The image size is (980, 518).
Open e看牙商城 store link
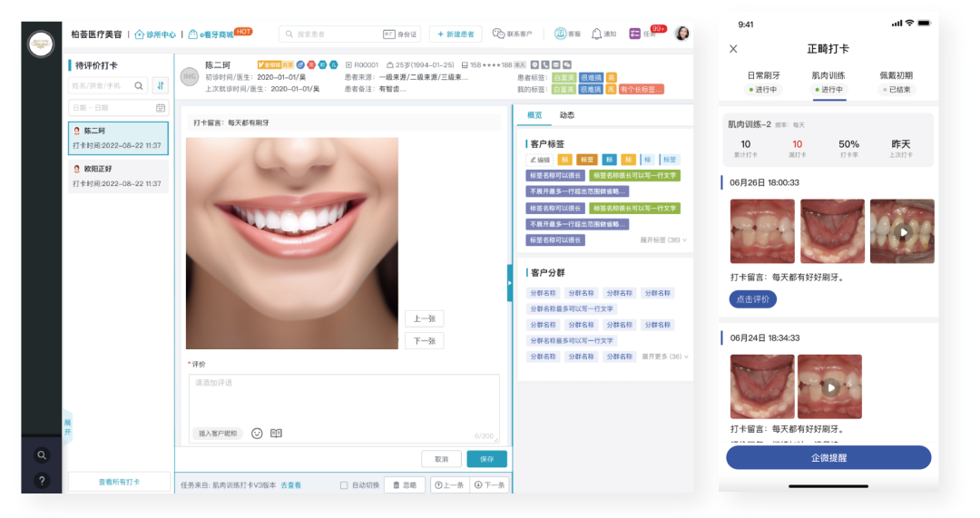[x=212, y=34]
